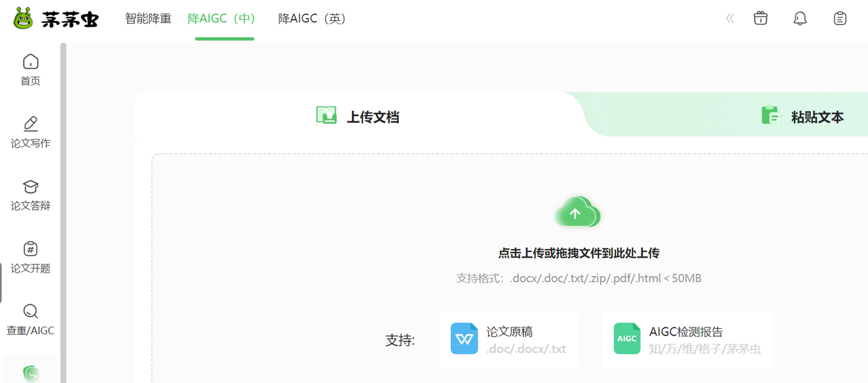This screenshot has height=383, width=868.
Task: Click the 支持: label
Action: coord(400,340)
